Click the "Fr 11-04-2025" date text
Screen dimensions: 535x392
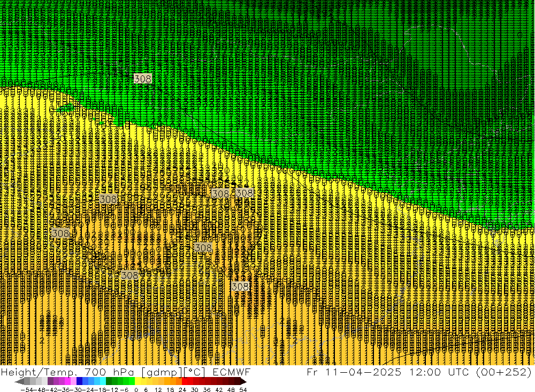click(x=354, y=372)
